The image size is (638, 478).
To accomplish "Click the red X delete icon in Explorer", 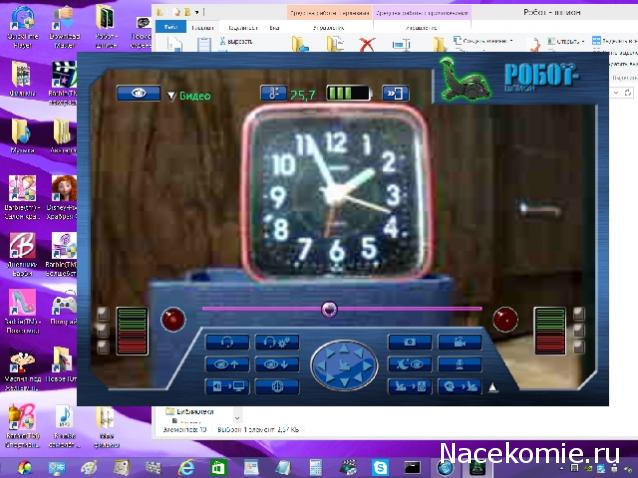I will 367,44.
